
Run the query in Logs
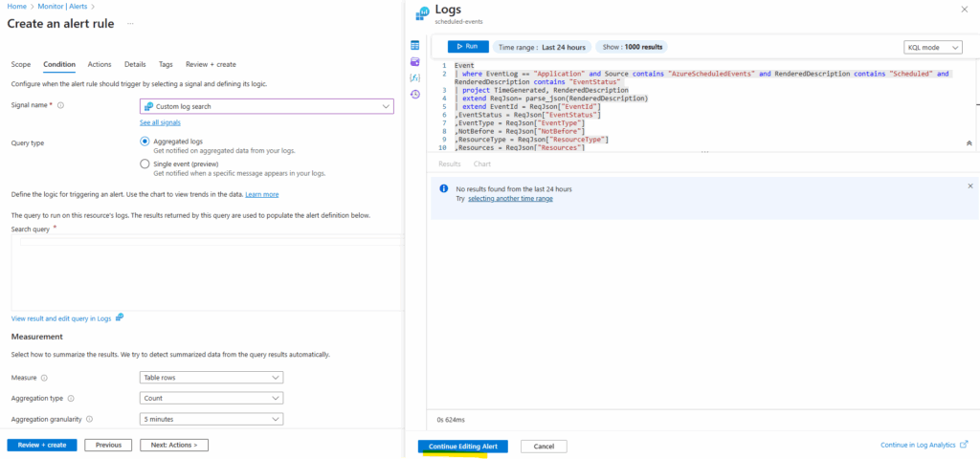pyautogui.click(x=468, y=47)
